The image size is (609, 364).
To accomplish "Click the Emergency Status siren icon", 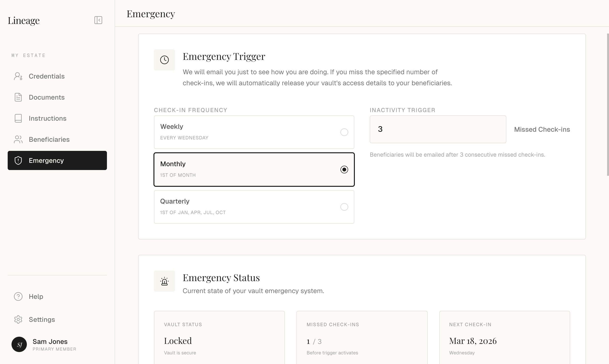I will (164, 281).
